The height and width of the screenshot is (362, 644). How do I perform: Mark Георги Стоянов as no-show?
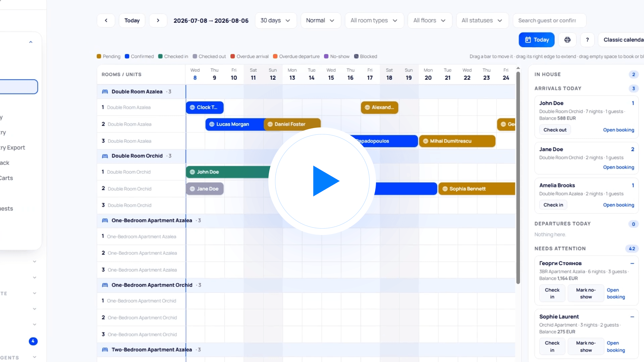(x=586, y=293)
